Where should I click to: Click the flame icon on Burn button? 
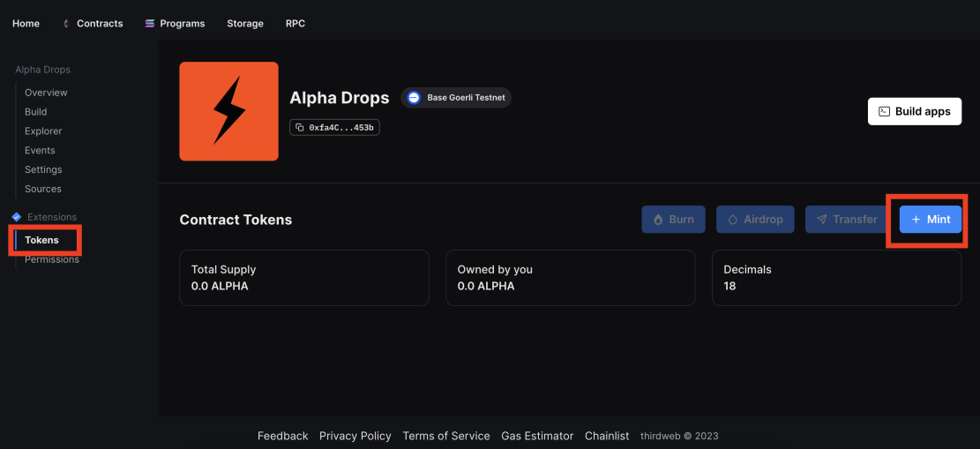pyautogui.click(x=658, y=220)
